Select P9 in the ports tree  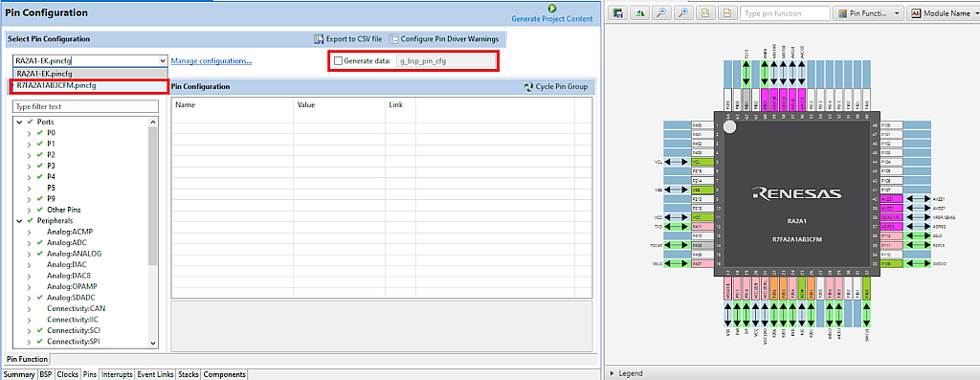pos(52,199)
